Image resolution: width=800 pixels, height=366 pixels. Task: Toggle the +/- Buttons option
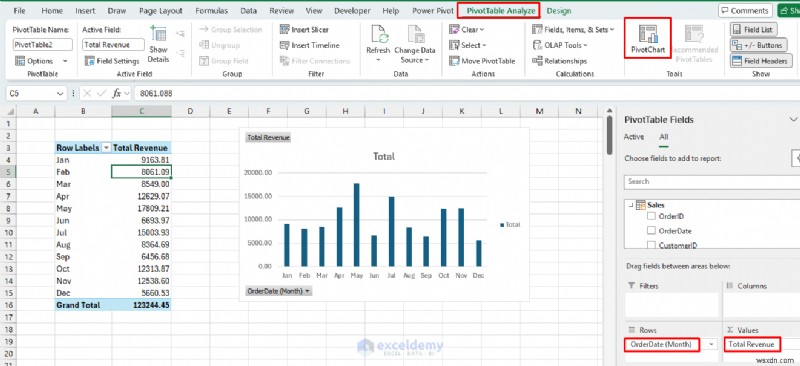point(757,45)
